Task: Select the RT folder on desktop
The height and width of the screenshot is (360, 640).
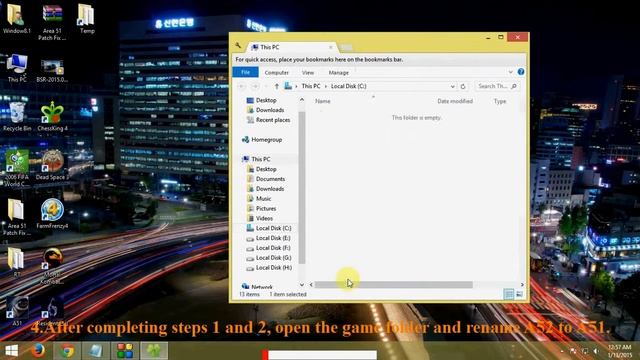Action: coord(16,262)
